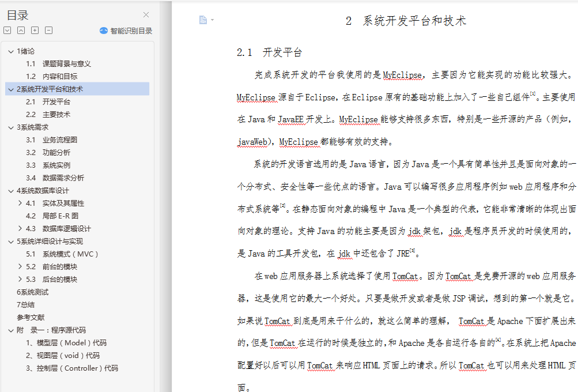
Task: Collapse the 附 录一：程序源代码 section
Action: tap(11, 330)
